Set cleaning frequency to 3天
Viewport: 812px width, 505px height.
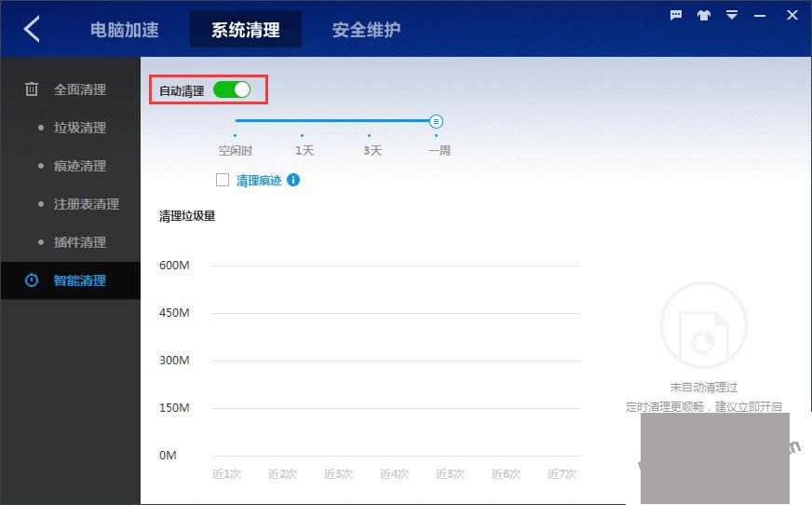(x=372, y=150)
